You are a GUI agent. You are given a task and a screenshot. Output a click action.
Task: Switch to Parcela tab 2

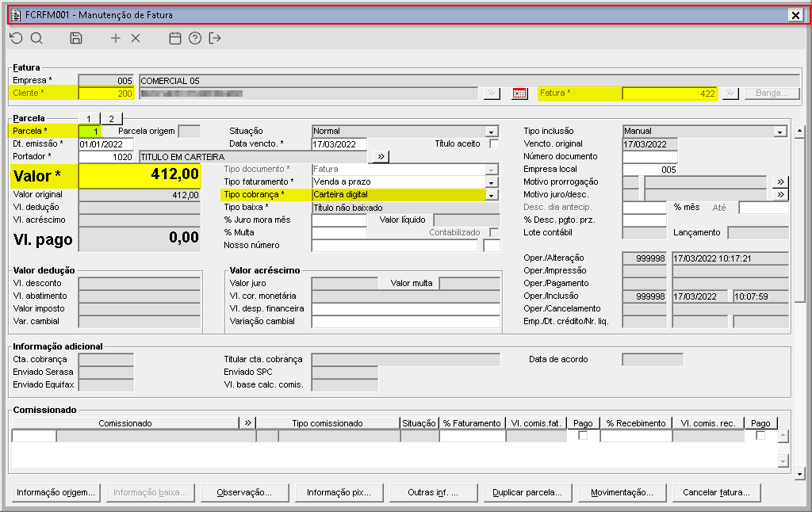[x=111, y=119]
